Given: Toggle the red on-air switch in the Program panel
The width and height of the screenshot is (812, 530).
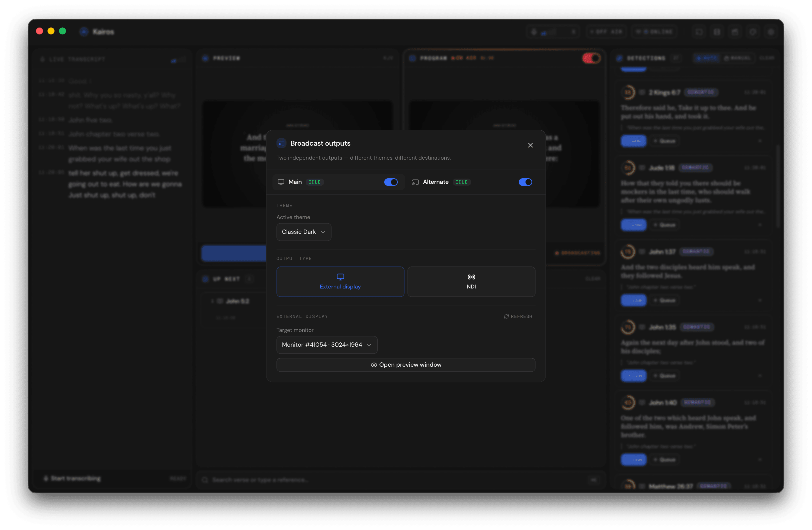Looking at the screenshot, I should [x=591, y=58].
